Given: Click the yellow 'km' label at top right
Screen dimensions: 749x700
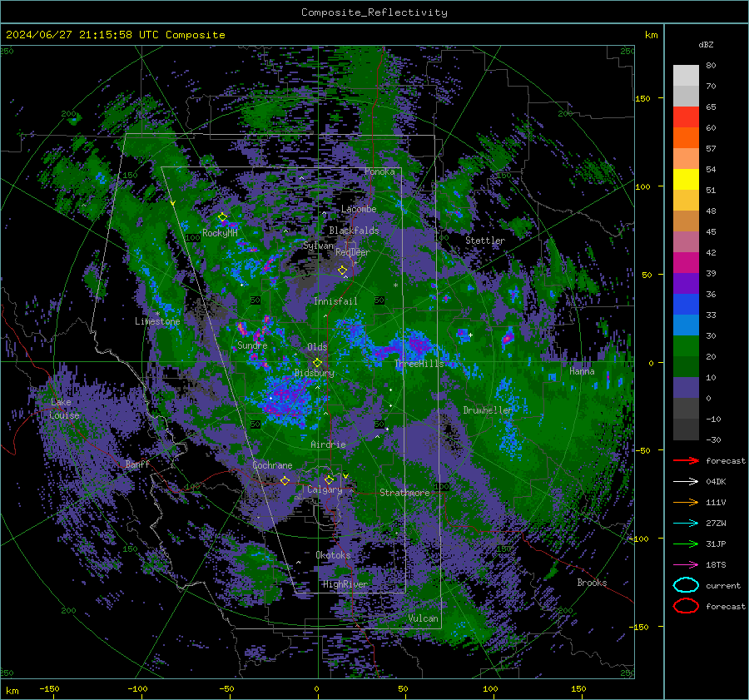Looking at the screenshot, I should click(x=651, y=35).
